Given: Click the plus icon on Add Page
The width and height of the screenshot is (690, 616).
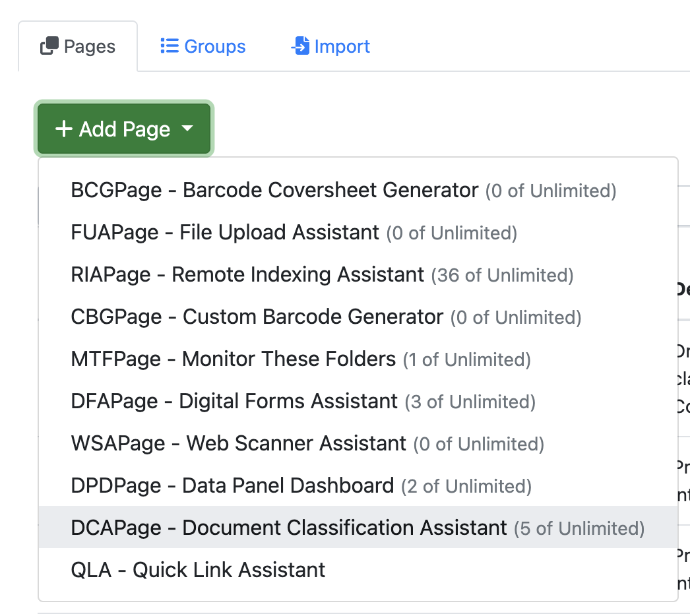Looking at the screenshot, I should click(x=63, y=129).
